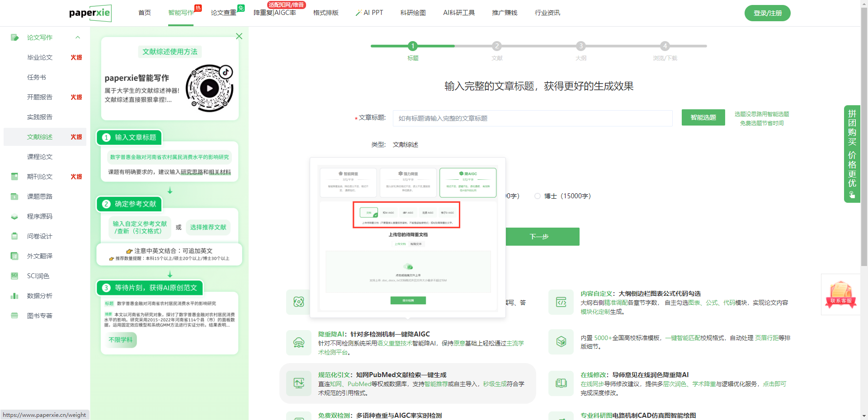Click the 智能选题 button

703,117
